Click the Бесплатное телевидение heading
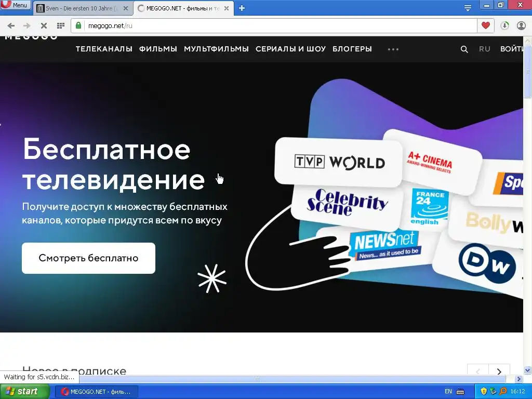This screenshot has width=532, height=399. (x=114, y=164)
